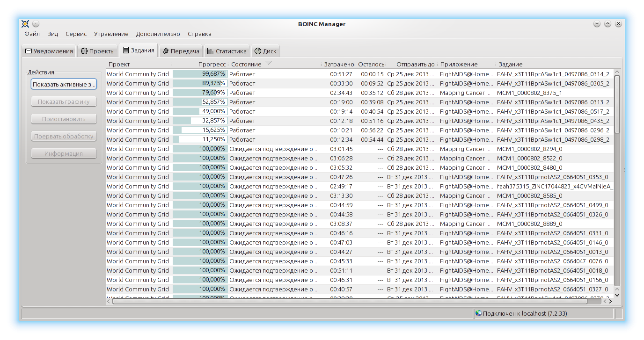Click the Приостановить button
The width and height of the screenshot is (644, 340).
(64, 119)
